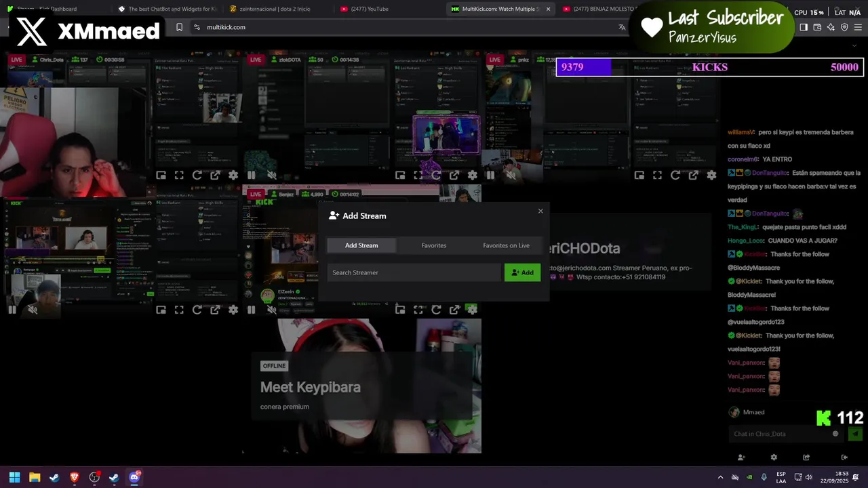The width and height of the screenshot is (868, 488).
Task: Unmute the bottom-left stream tile
Action: (32, 310)
